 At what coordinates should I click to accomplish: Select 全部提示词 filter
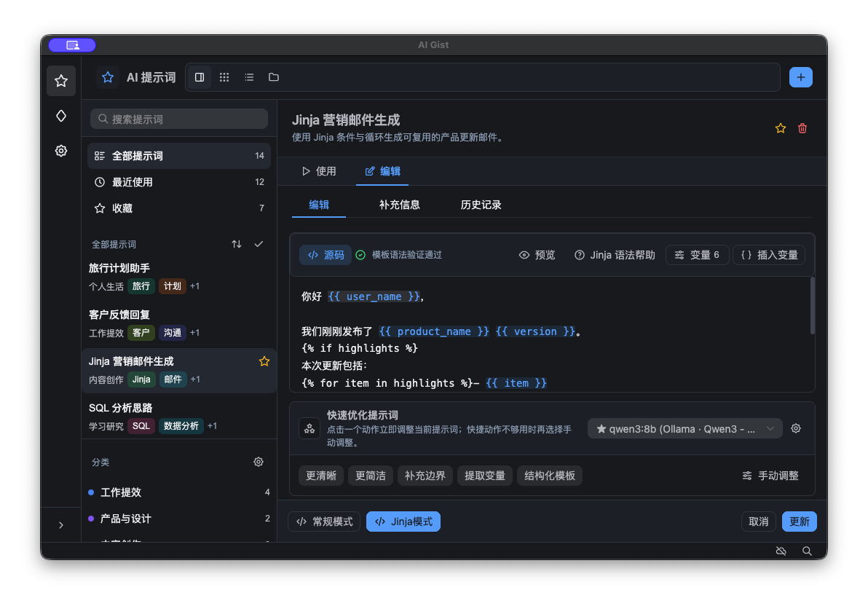pyautogui.click(x=179, y=156)
